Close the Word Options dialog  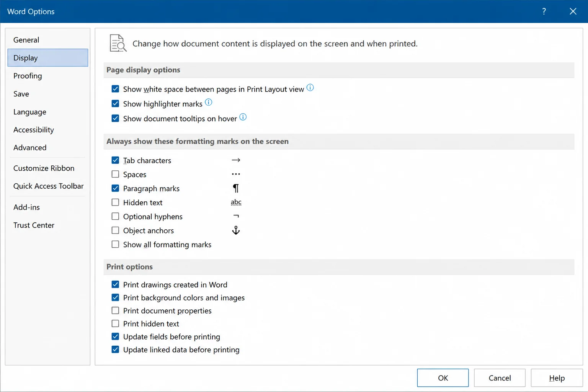click(x=573, y=11)
